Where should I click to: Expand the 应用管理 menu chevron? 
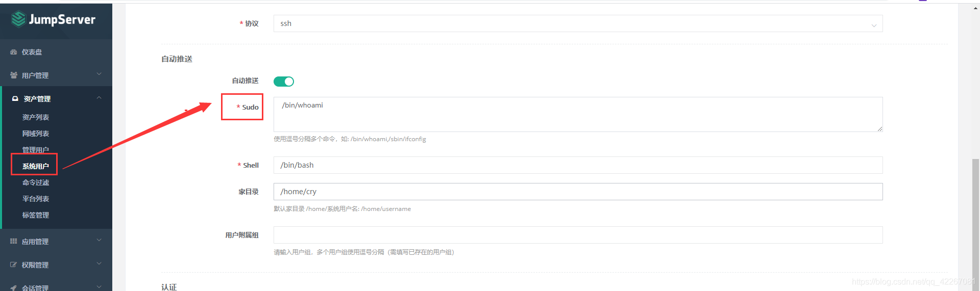tap(99, 241)
